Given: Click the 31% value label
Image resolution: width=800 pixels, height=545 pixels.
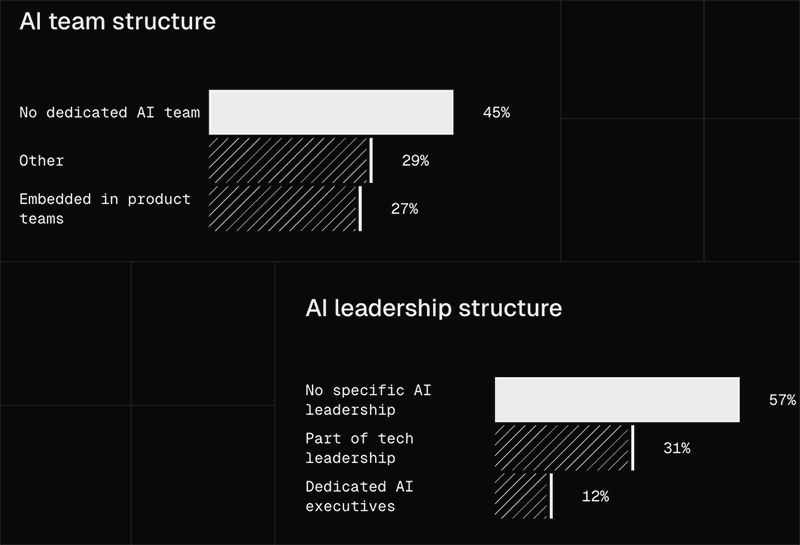Looking at the screenshot, I should (677, 448).
